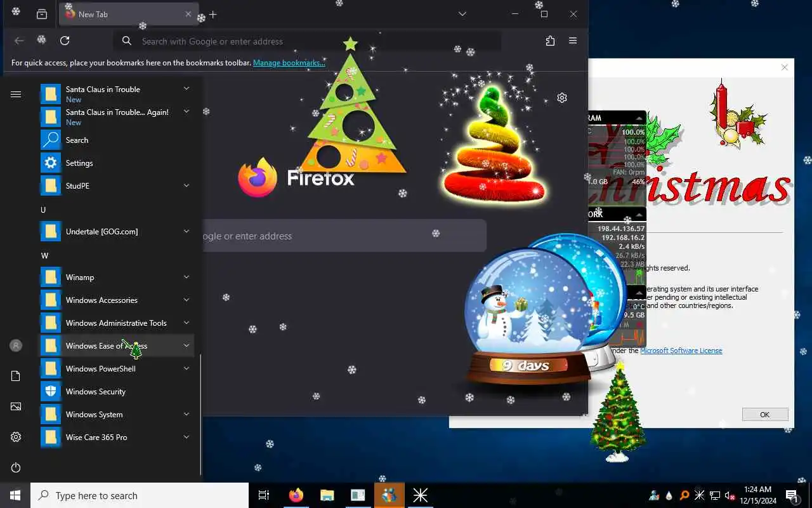Open the Windows Ease of Access folder
The width and height of the screenshot is (812, 508).
click(x=117, y=346)
